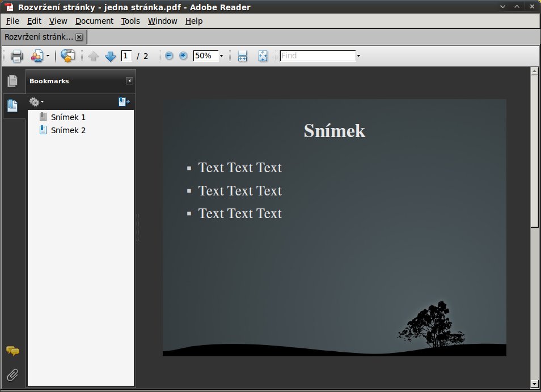The width and height of the screenshot is (541, 392).
Task: Click the third Text Text Text bullet
Action: tap(240, 214)
